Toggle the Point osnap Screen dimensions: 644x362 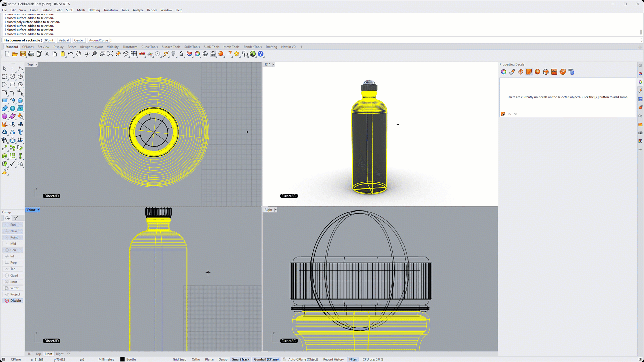coord(13,238)
